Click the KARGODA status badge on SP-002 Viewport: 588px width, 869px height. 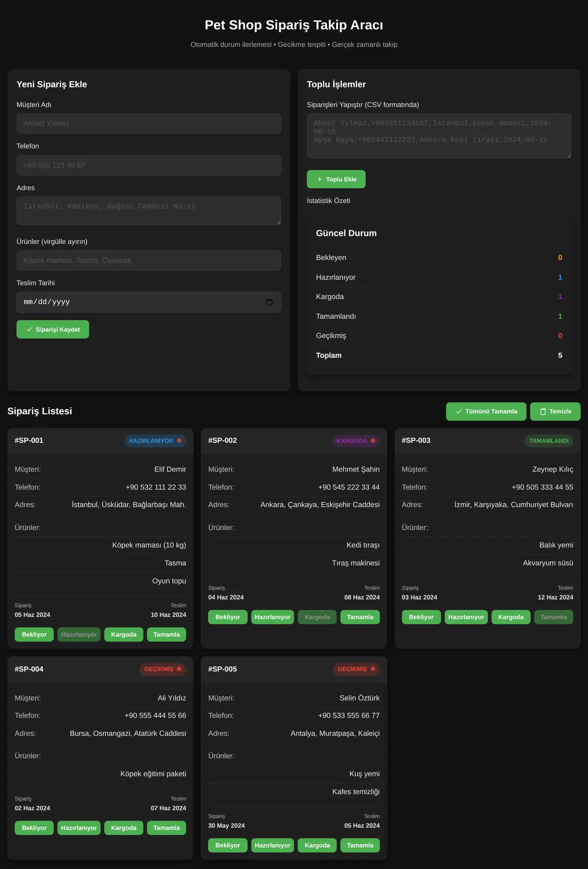pyautogui.click(x=356, y=441)
